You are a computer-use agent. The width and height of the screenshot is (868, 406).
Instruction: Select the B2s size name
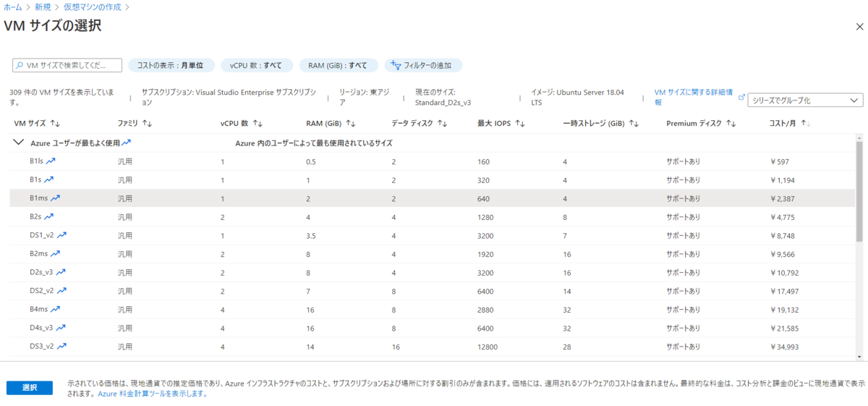pyautogui.click(x=35, y=216)
